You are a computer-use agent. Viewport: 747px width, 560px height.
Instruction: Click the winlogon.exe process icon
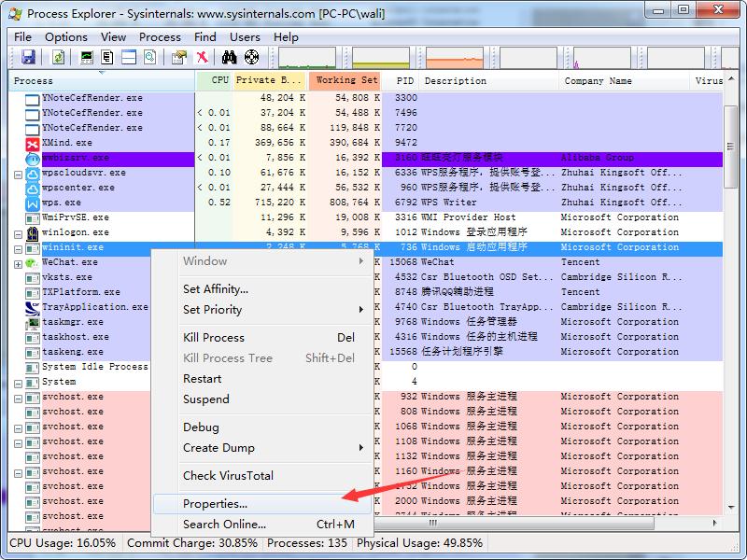(x=33, y=232)
